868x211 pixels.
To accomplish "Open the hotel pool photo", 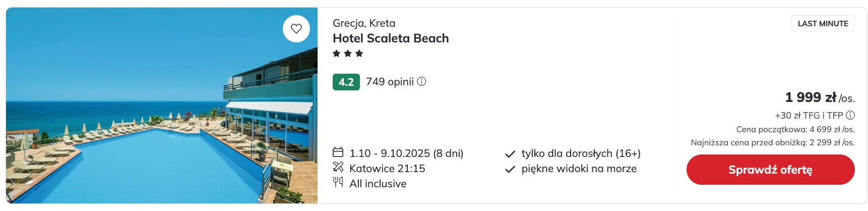I will pos(162,105).
